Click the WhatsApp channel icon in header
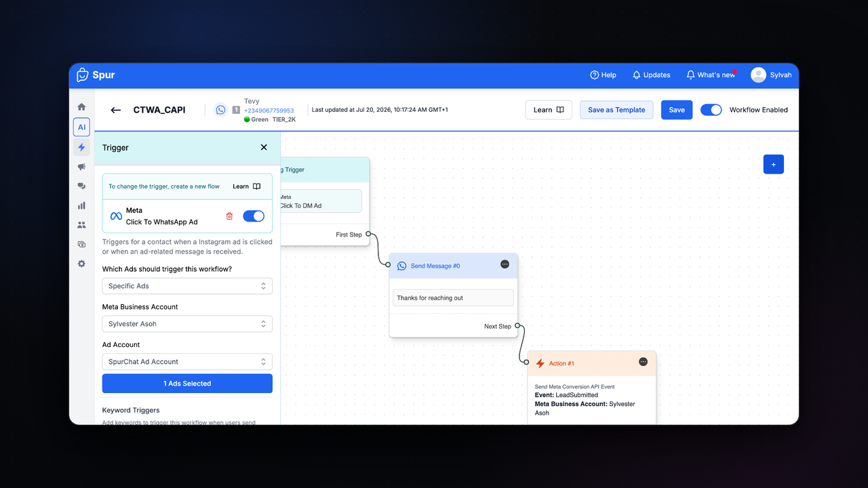868x488 pixels. (220, 110)
